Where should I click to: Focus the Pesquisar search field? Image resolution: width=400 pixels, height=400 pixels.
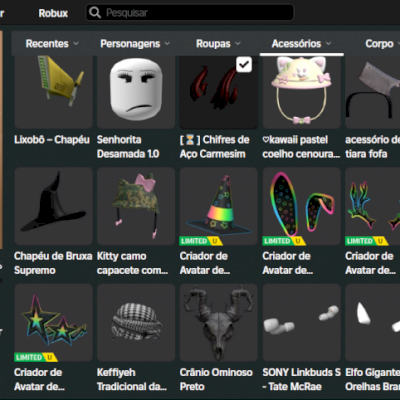pos(190,13)
